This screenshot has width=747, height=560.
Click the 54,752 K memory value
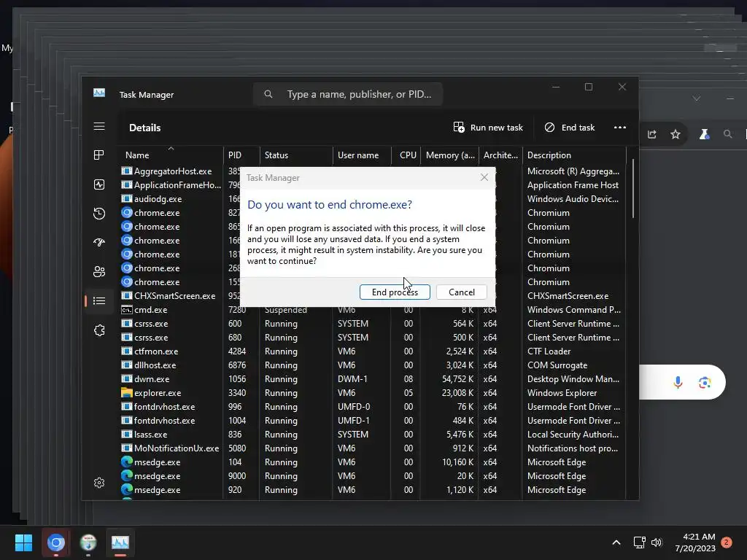[458, 379]
